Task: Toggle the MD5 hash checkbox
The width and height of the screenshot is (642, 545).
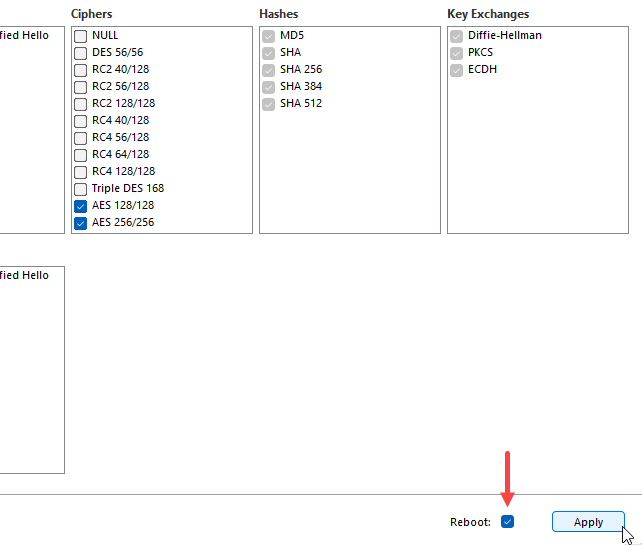Action: 268,35
